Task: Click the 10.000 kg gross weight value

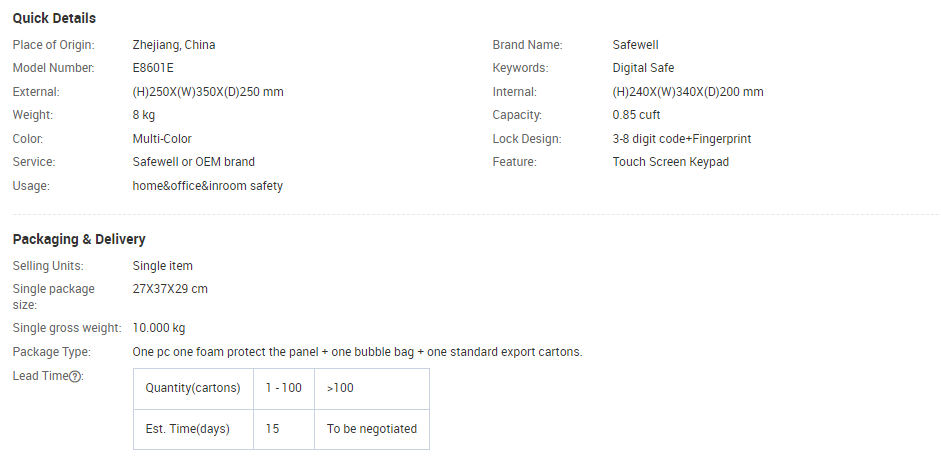Action: 158,328
